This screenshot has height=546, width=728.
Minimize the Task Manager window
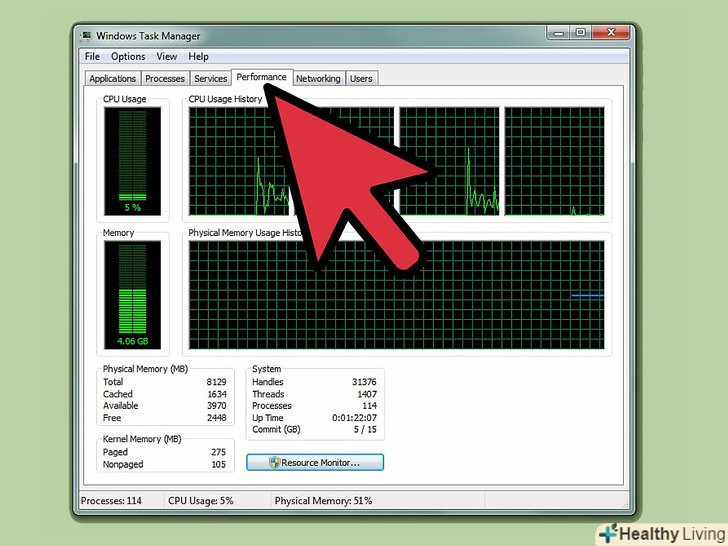pos(559,33)
